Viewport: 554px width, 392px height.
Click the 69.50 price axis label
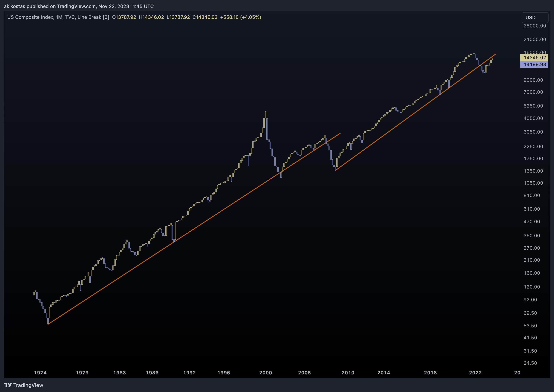(x=530, y=313)
